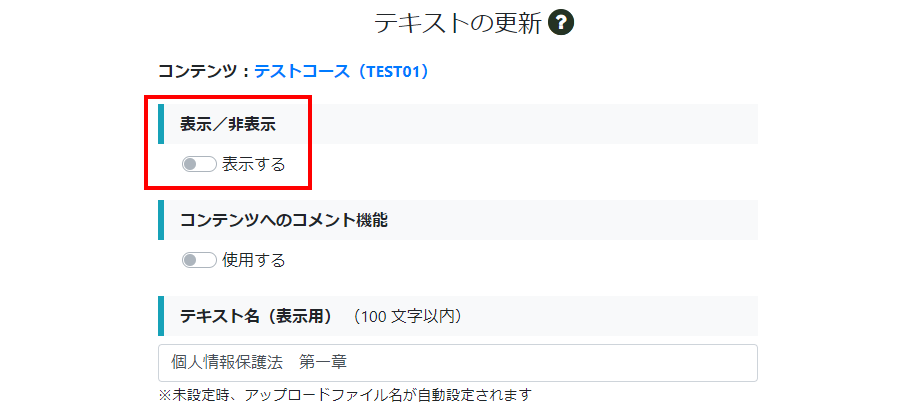This screenshot has width=900, height=413.
Task: Enable the 表示する toggle switch
Action: click(199, 165)
